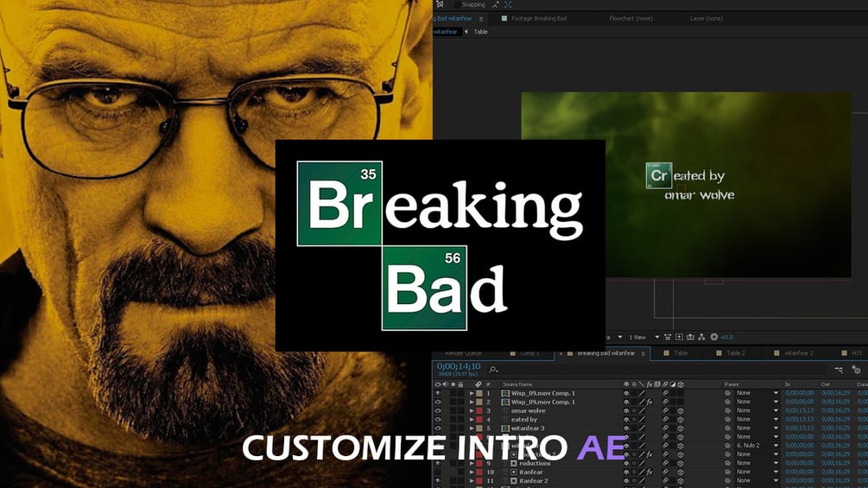Click the snapping collapse-edges icon in top toolbar
This screenshot has width=868, height=488.
click(x=495, y=4)
